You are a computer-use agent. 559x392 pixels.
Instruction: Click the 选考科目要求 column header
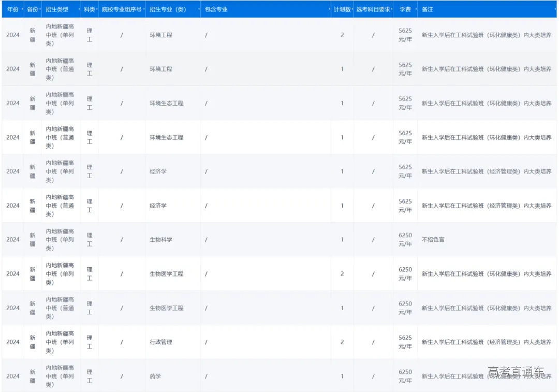click(x=373, y=9)
